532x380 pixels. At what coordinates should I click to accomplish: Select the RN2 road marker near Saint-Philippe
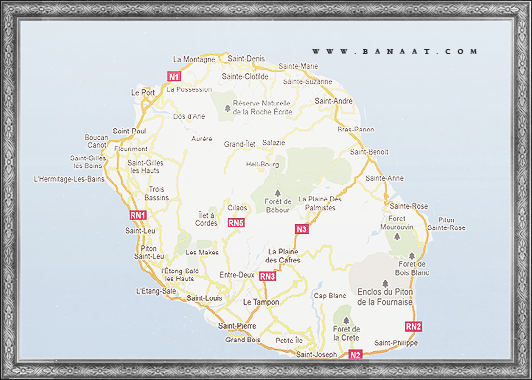point(414,326)
